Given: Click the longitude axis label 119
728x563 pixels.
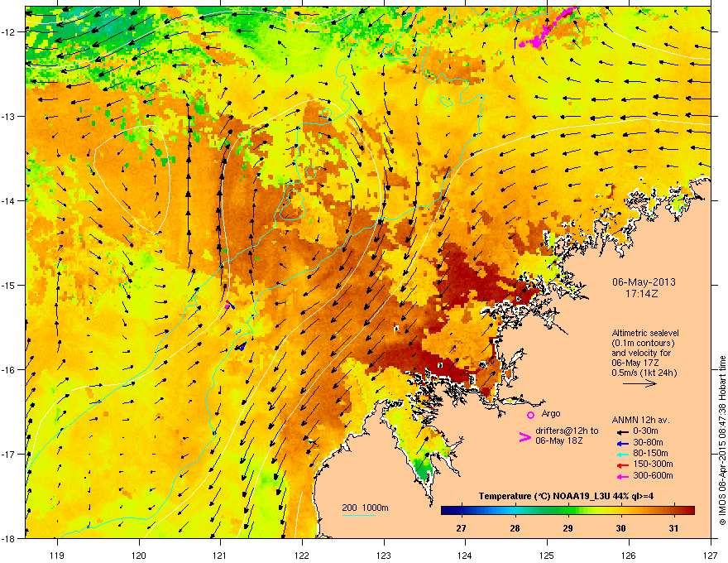Looking at the screenshot, I should (57, 555).
